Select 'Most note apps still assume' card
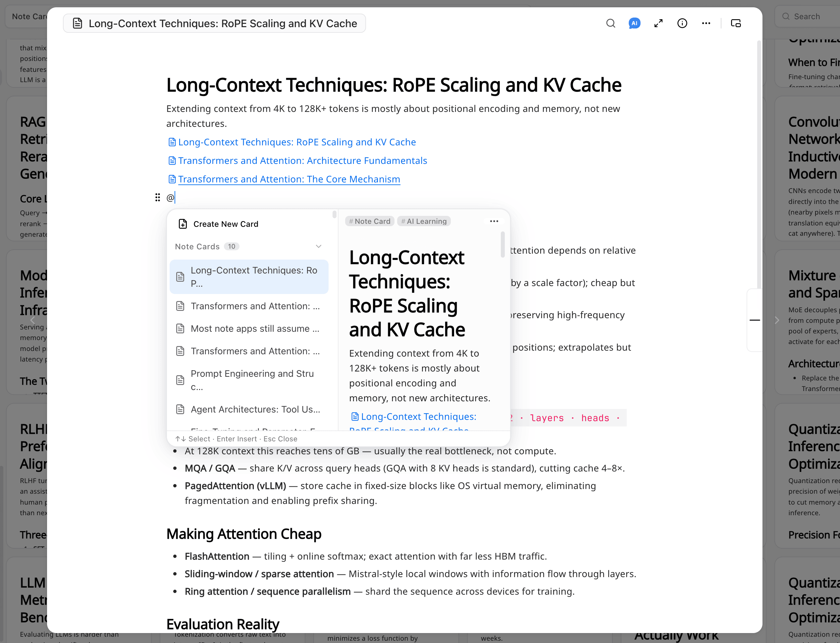The image size is (840, 643). point(249,328)
